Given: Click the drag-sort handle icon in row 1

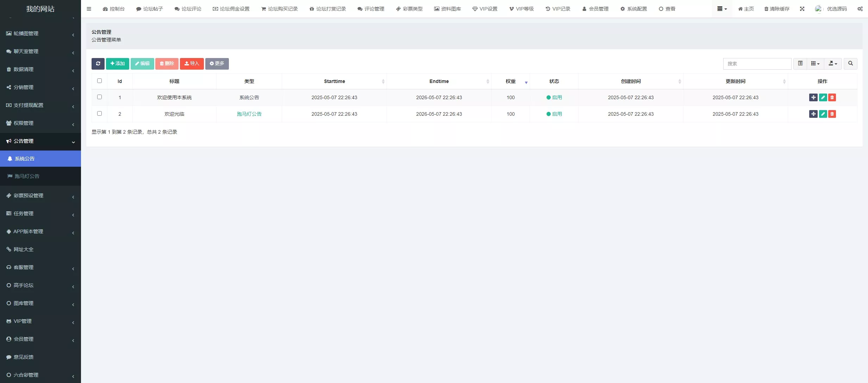Looking at the screenshot, I should pyautogui.click(x=813, y=97).
